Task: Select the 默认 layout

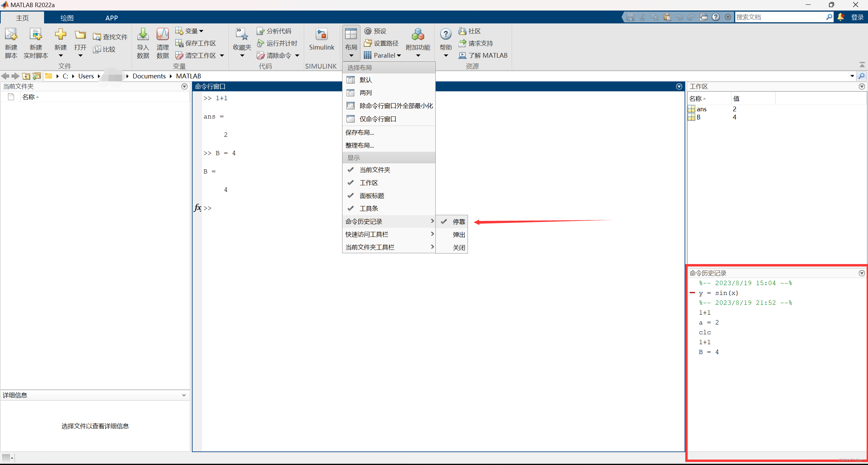Action: pos(389,80)
